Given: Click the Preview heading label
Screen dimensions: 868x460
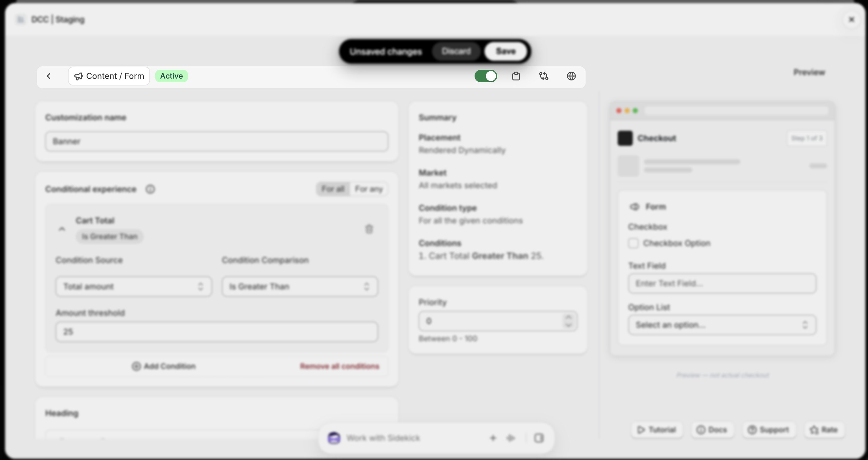Looking at the screenshot, I should 810,72.
